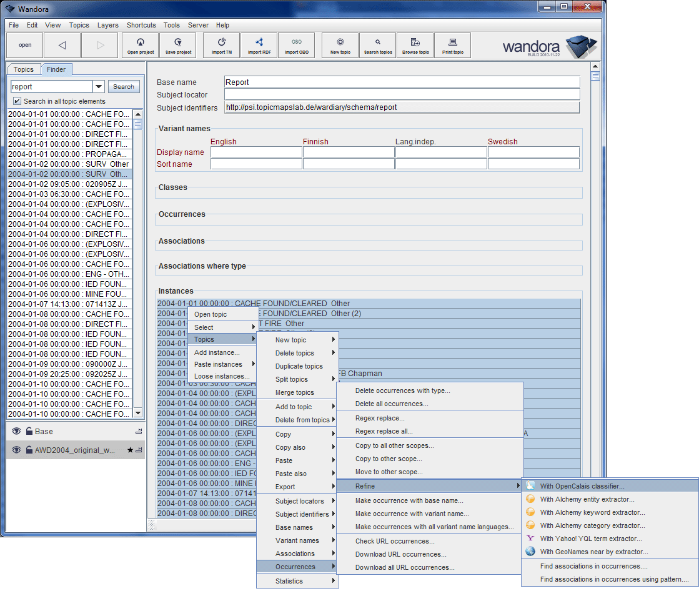
Task: Select the Browse topic toolbar icon
Action: [x=415, y=45]
